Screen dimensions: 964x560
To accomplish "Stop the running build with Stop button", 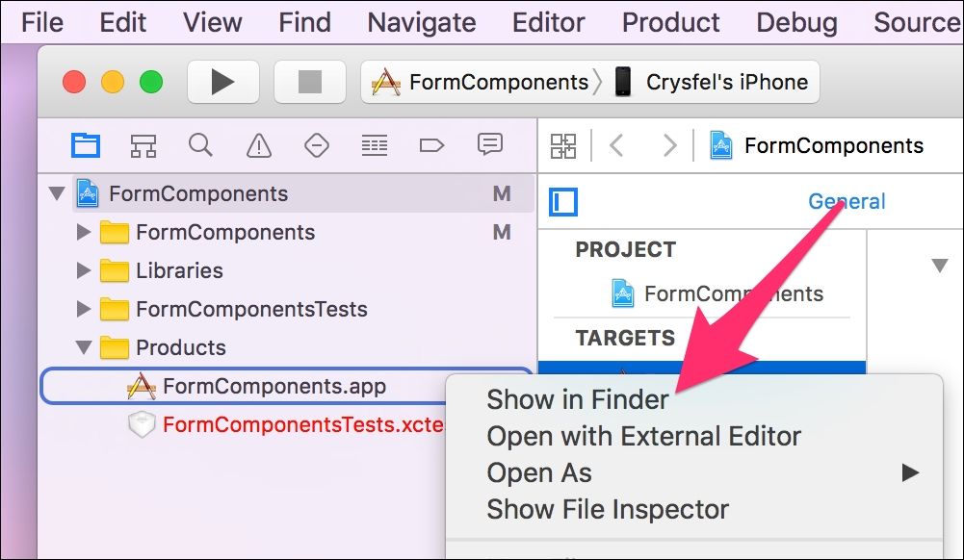I will click(x=310, y=82).
